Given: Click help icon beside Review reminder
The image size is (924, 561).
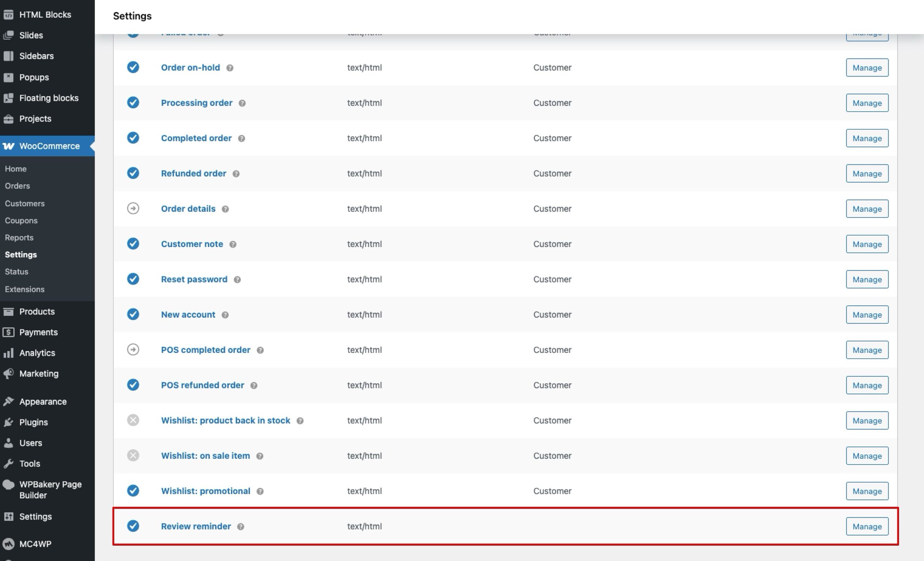Looking at the screenshot, I should 241,526.
